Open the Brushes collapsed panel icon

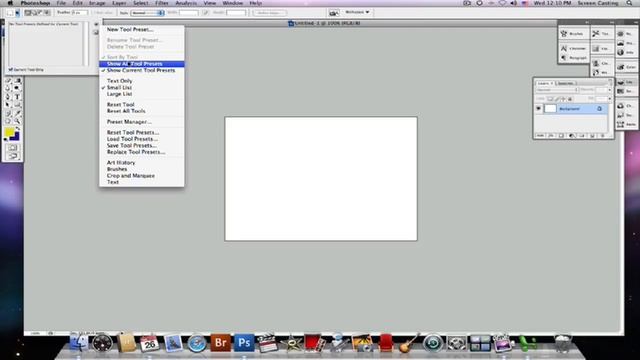[x=564, y=34]
